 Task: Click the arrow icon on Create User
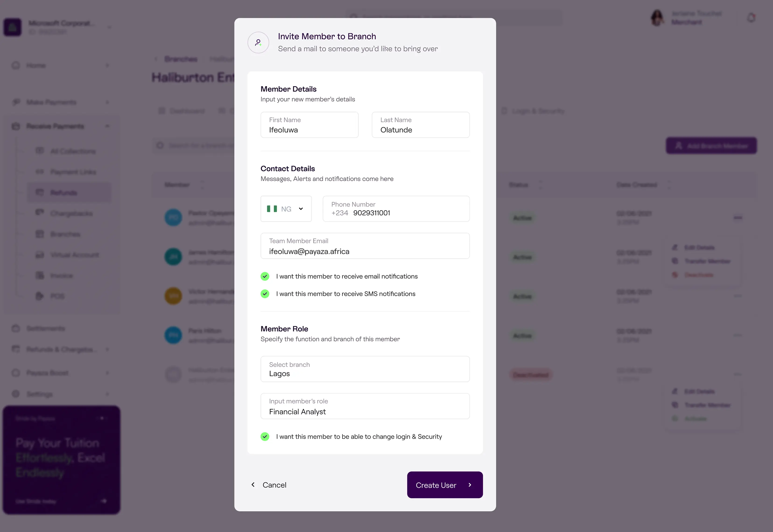(x=470, y=485)
